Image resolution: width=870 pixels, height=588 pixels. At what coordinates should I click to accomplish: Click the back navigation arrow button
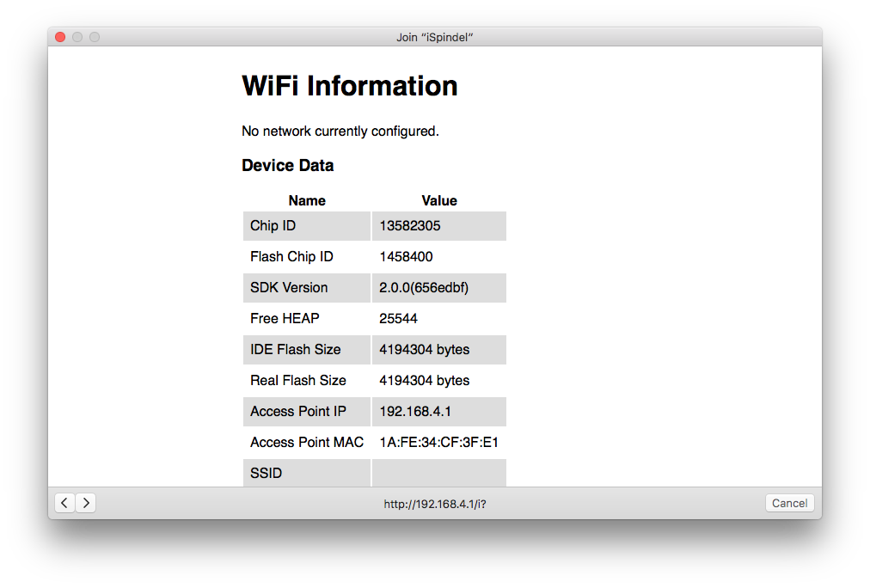[64, 503]
